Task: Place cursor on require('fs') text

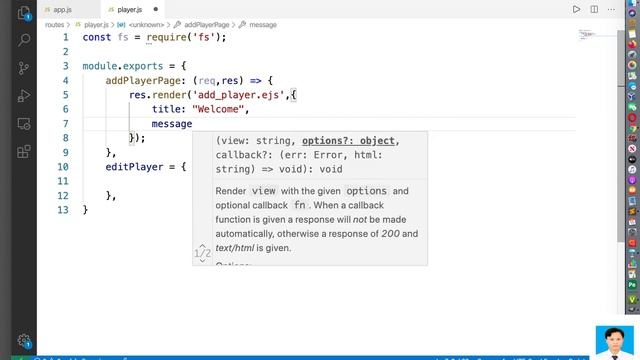Action: 183,38
